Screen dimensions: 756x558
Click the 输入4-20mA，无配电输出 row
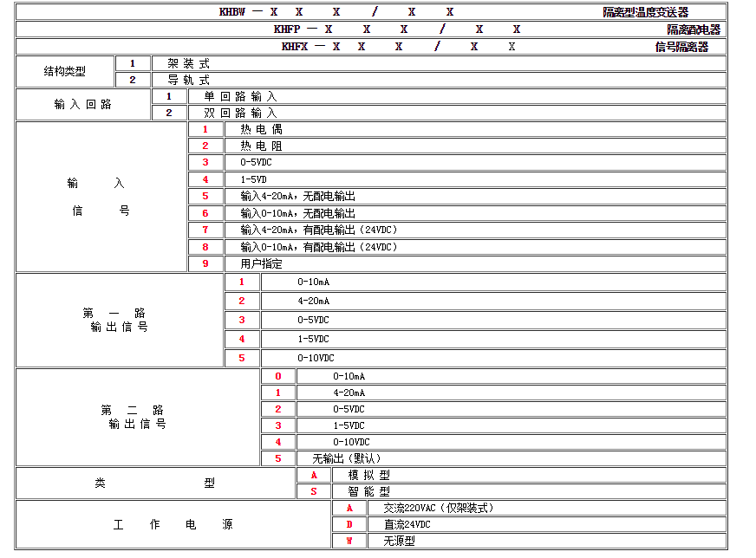[297, 196]
